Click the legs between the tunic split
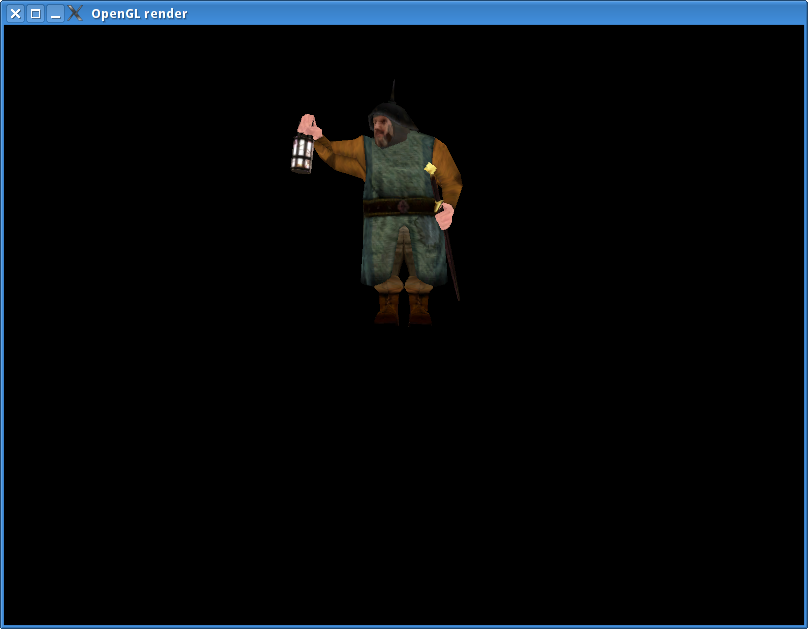 pyautogui.click(x=404, y=255)
